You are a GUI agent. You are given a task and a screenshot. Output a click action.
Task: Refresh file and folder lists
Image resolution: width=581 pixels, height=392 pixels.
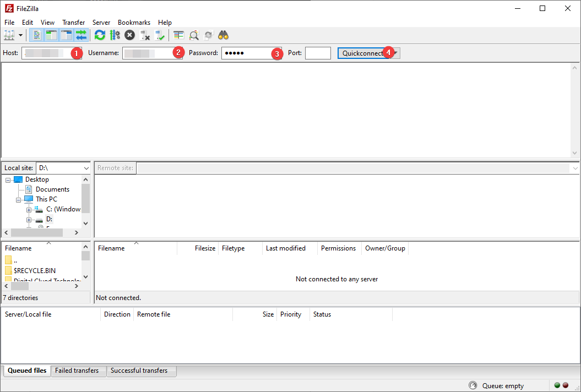click(x=100, y=35)
